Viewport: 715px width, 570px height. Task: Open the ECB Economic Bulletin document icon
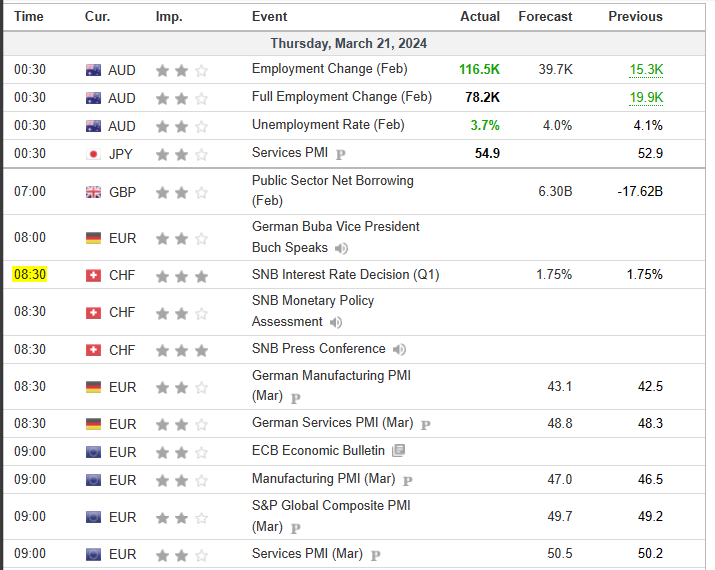399,451
